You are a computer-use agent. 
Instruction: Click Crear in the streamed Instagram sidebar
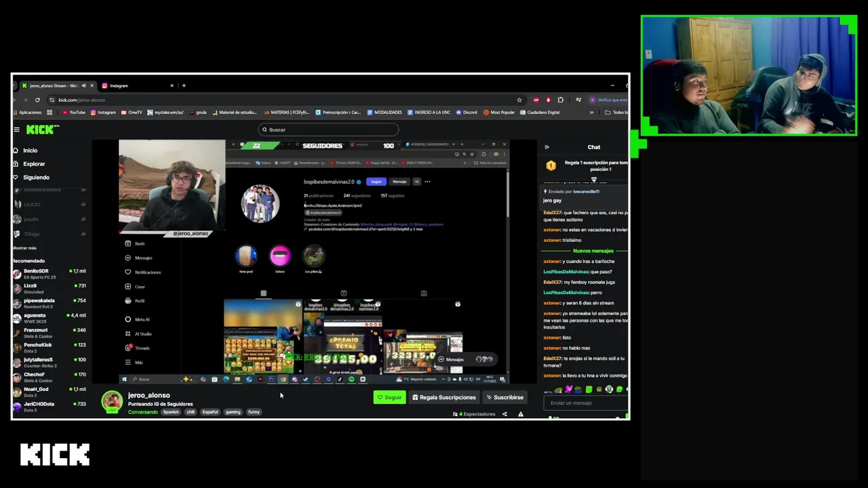[x=136, y=287]
